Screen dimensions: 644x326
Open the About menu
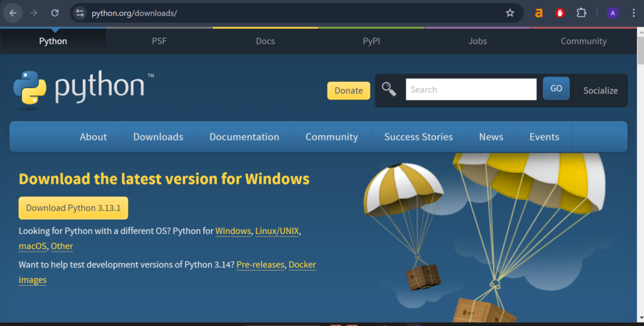pyautogui.click(x=93, y=137)
